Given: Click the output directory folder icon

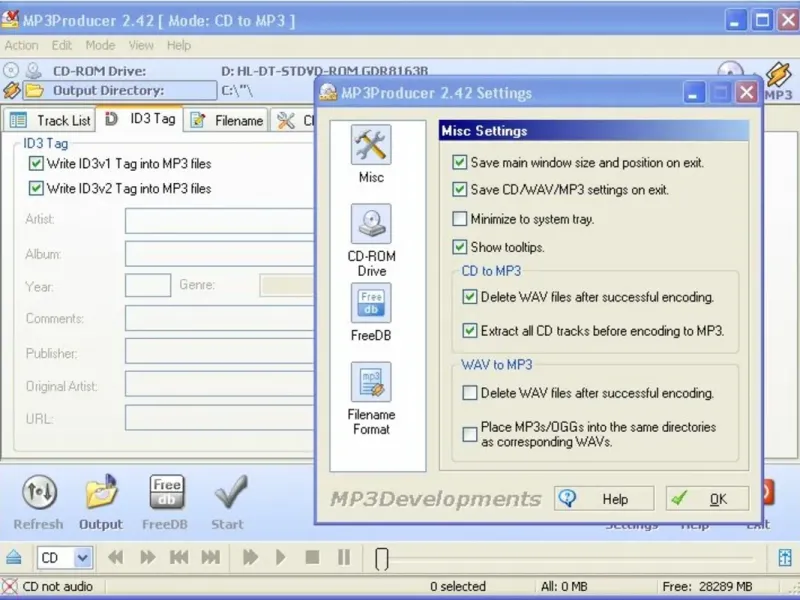Looking at the screenshot, I should [x=34, y=91].
